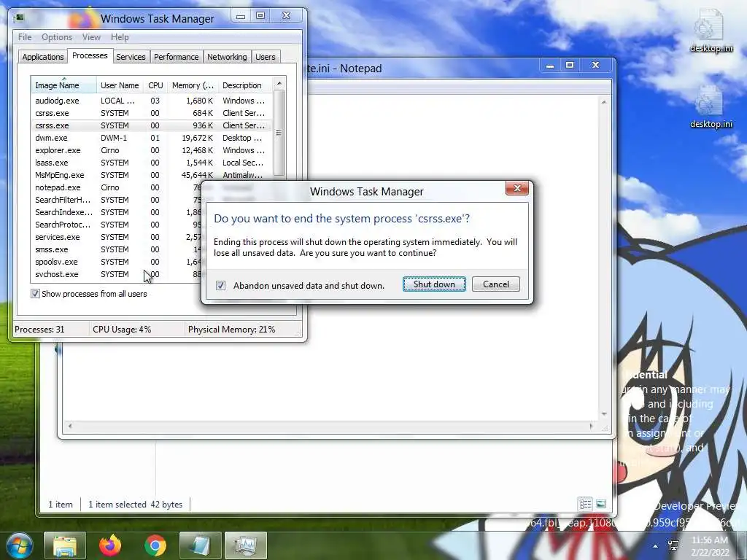Cancel the end process dialog

tap(496, 284)
